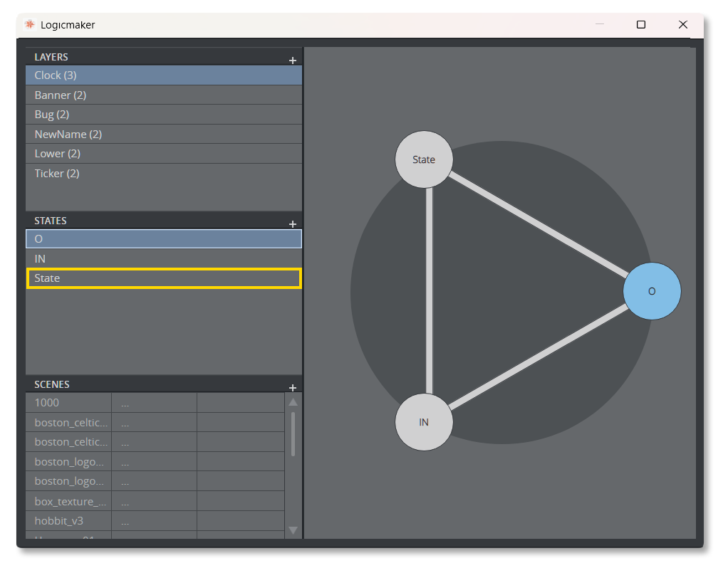
Task: Select the Clock (3) layer
Action: [163, 75]
